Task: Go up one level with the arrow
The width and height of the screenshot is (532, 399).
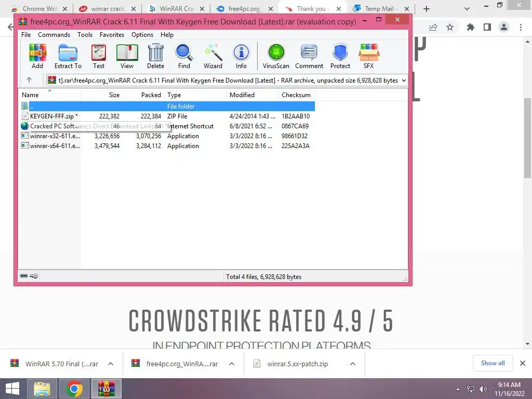Action: 29,80
